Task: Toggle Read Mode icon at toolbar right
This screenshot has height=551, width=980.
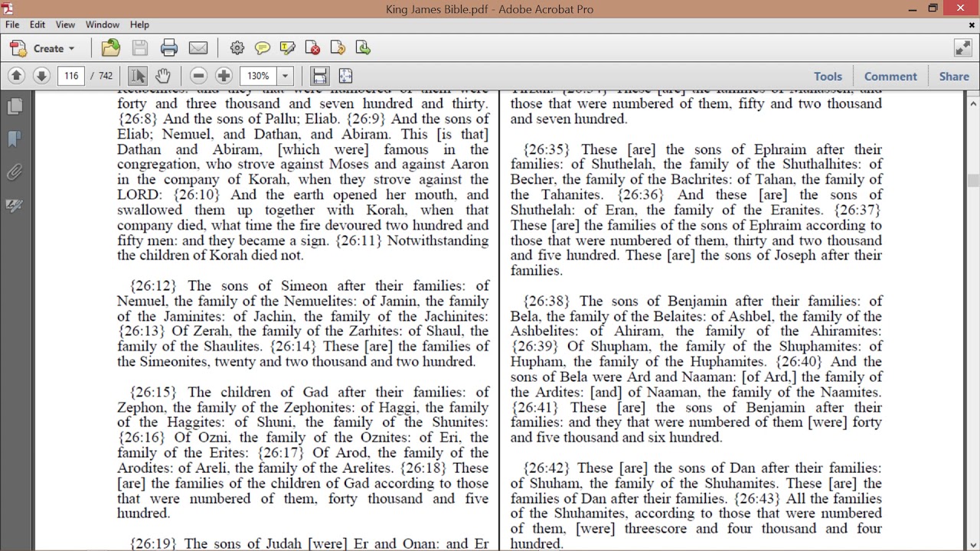Action: coord(962,48)
